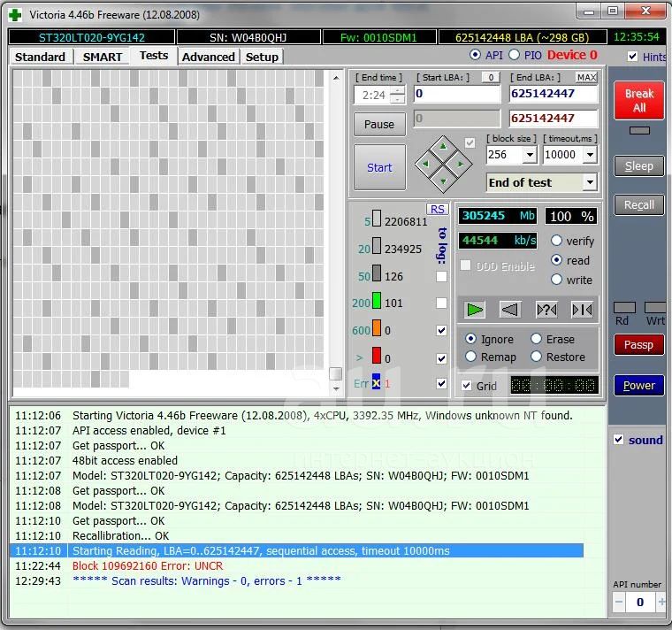This screenshot has width=672, height=630.
Task: Click the End time spinner arrows
Action: click(x=397, y=95)
